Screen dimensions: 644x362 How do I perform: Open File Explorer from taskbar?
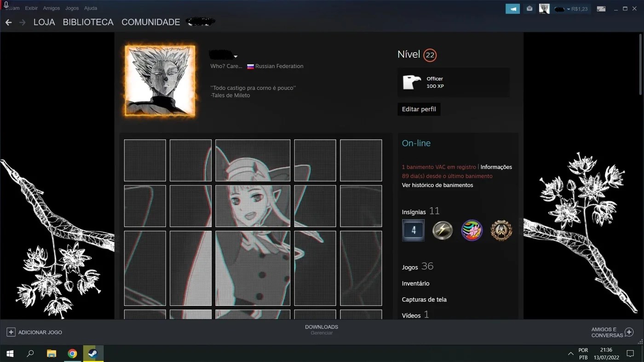[52, 353]
